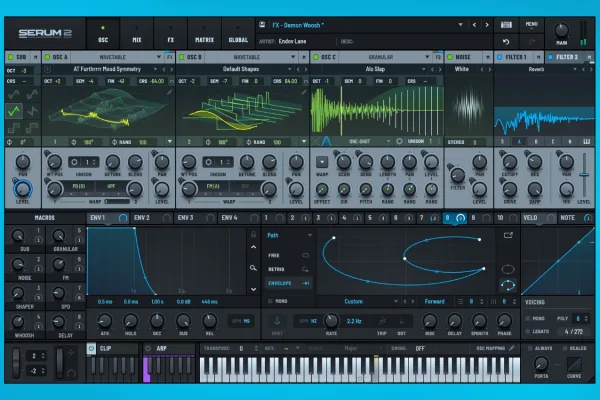Select next noise sample arrow
Screen dimensions: 600x400
(x=489, y=69)
